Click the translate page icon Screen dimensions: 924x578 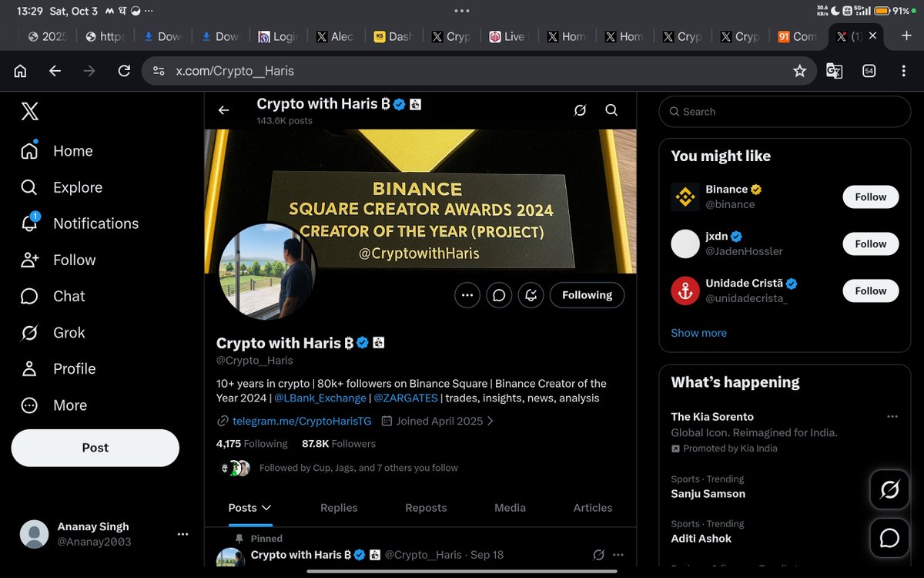point(834,71)
